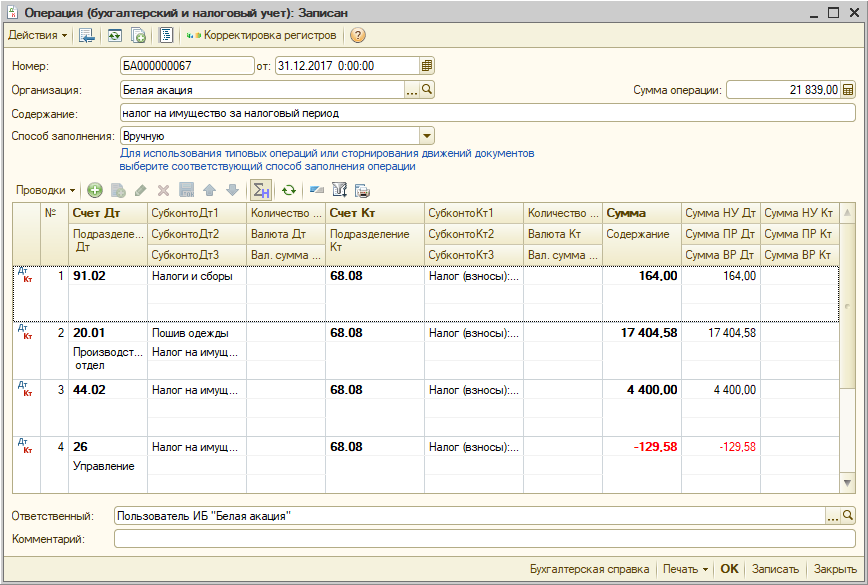
Task: Click the Ответственный field
Action: pyautogui.click(x=469, y=516)
